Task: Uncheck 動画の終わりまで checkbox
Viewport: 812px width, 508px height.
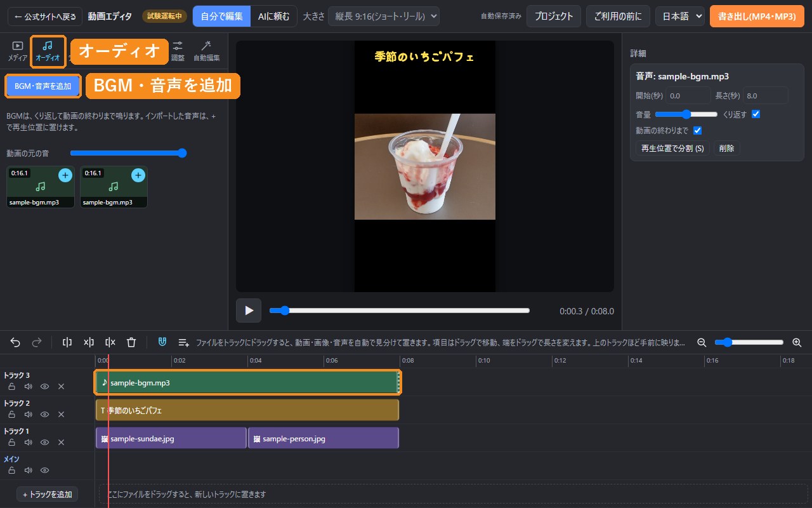Action: coord(697,131)
